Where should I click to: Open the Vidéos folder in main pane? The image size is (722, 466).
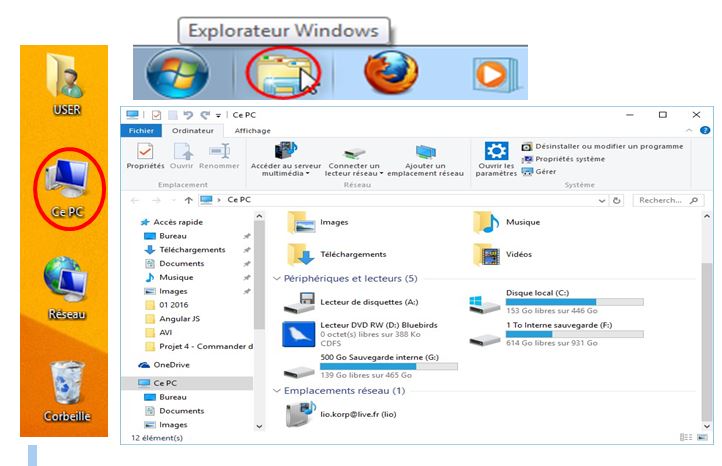click(502, 254)
